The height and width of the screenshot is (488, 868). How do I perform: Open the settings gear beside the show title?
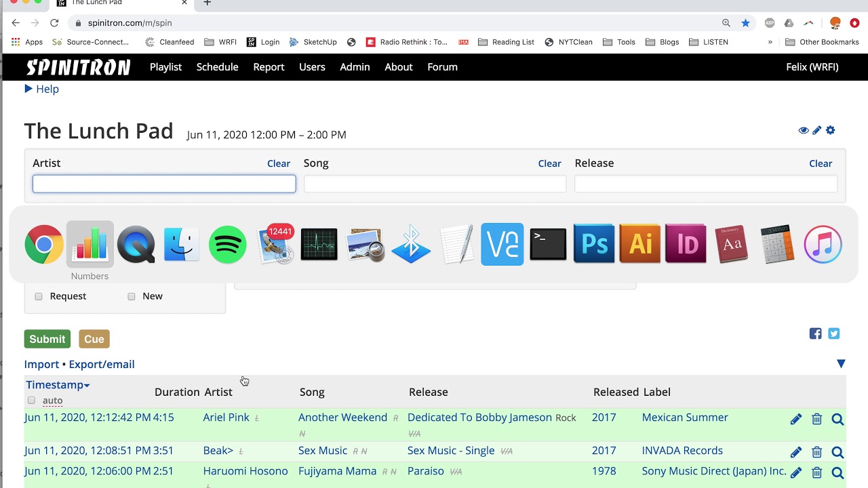[830, 130]
